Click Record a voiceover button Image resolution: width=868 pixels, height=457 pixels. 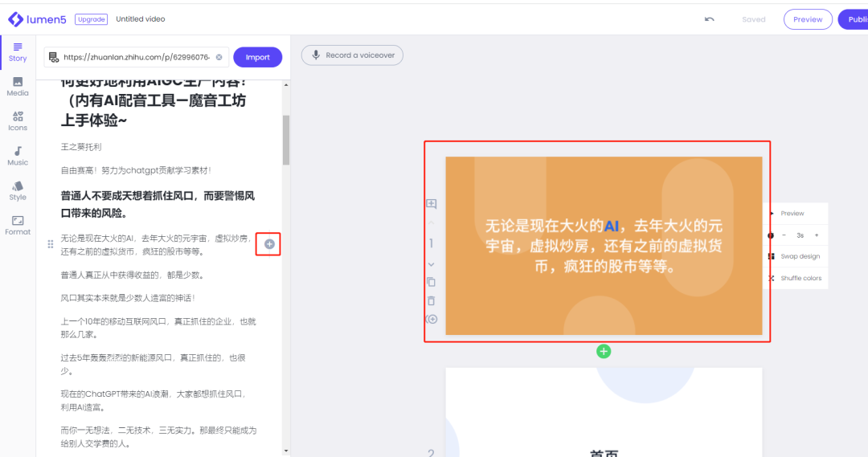(x=352, y=55)
